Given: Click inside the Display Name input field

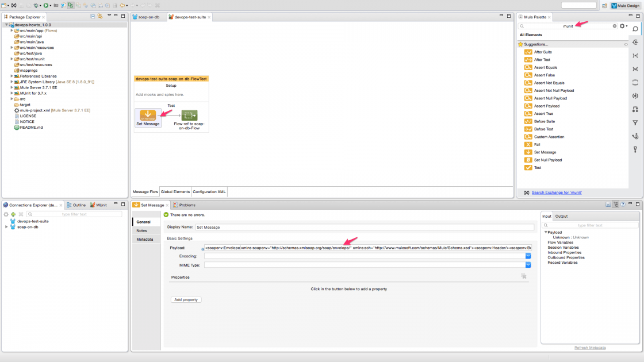Looking at the screenshot, I should (368, 226).
